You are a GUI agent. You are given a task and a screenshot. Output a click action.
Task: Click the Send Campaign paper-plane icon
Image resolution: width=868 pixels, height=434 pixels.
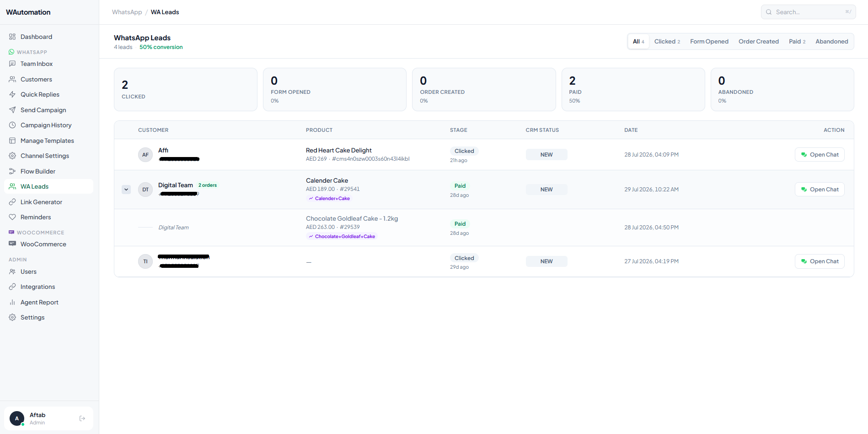click(x=12, y=110)
